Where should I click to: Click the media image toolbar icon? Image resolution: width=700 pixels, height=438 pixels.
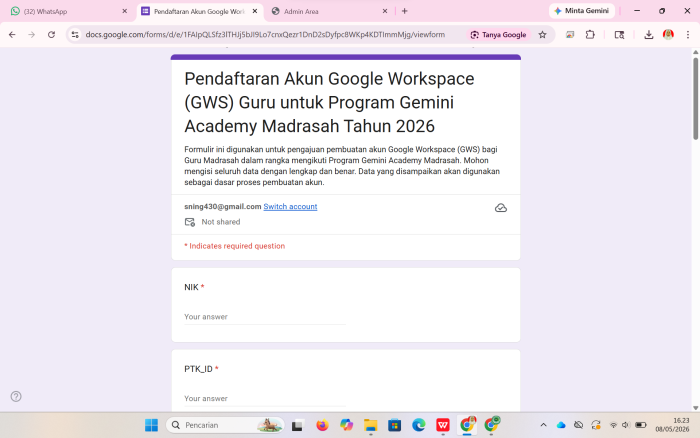570,34
